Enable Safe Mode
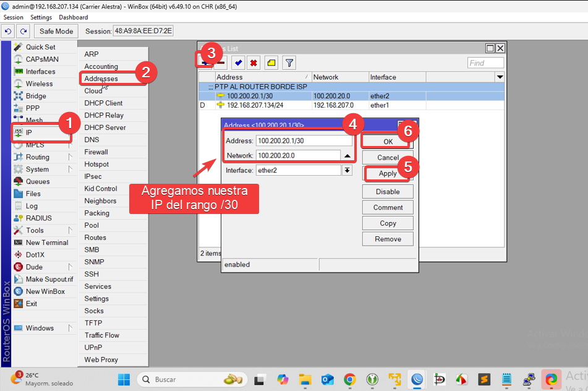The image size is (588, 391). click(x=56, y=32)
